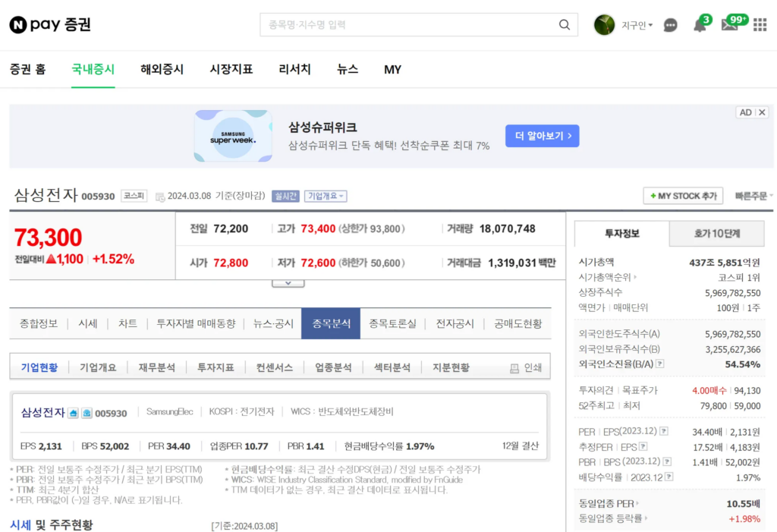777x532 pixels.
Task: Click the second blue icon beside 삼성전자 005930
Action: tap(87, 413)
